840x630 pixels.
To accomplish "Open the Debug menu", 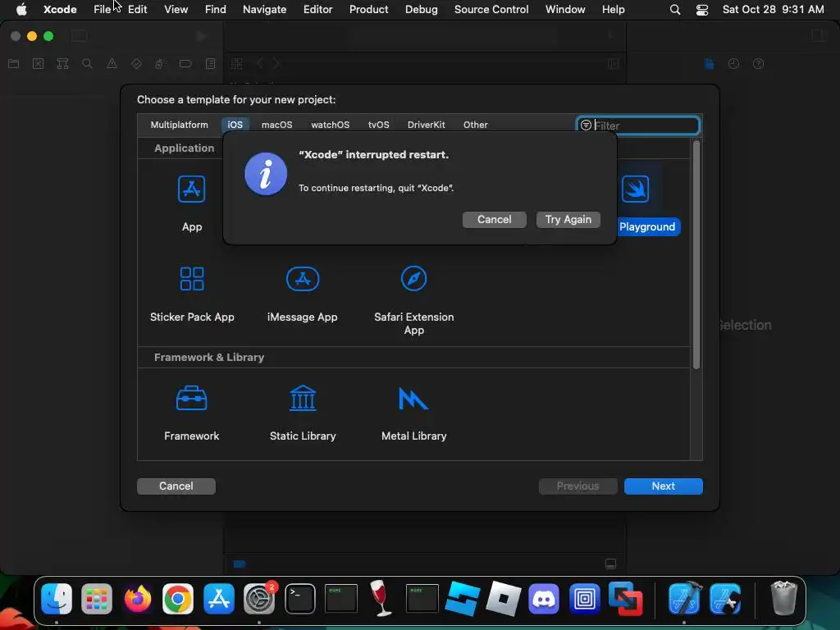I will (x=421, y=10).
